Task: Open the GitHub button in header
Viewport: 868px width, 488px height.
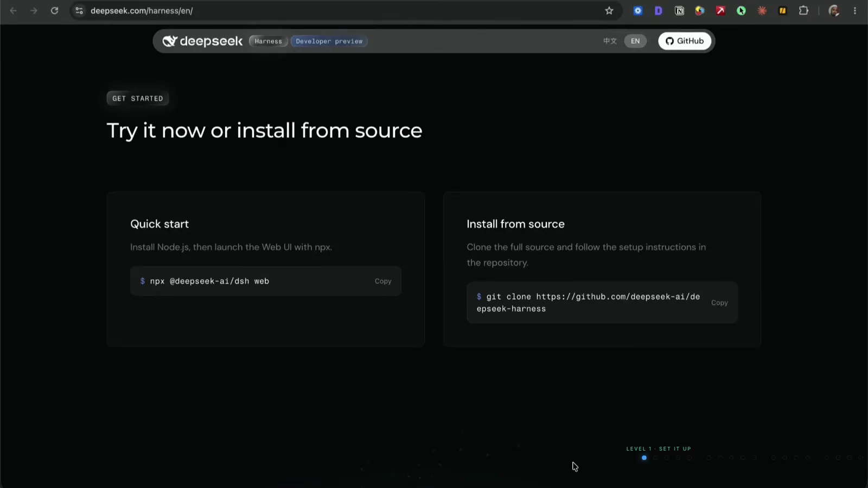Action: point(685,41)
